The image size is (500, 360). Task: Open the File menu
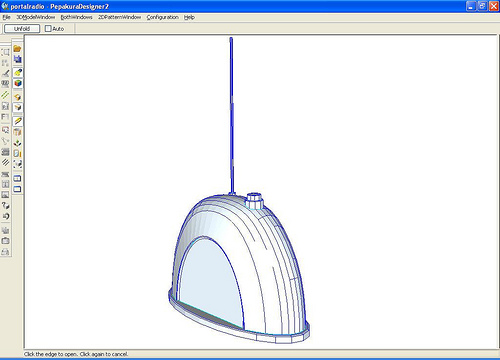click(x=6, y=17)
